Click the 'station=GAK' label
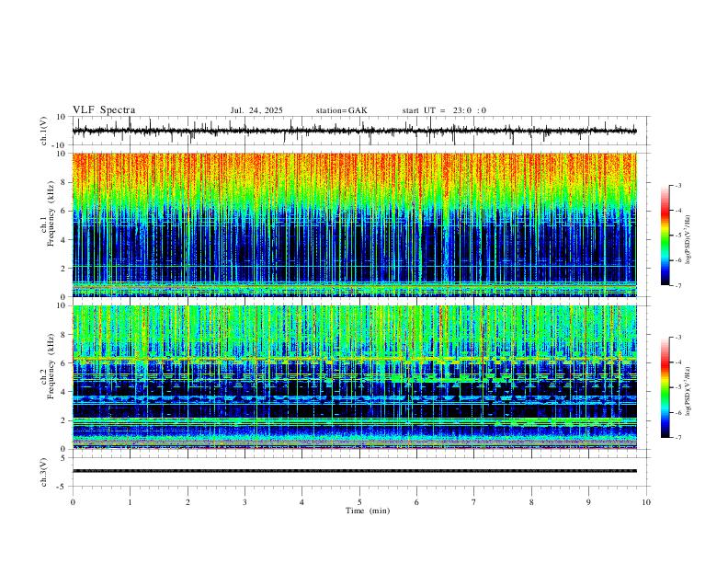The height and width of the screenshot is (563, 728). tap(341, 110)
